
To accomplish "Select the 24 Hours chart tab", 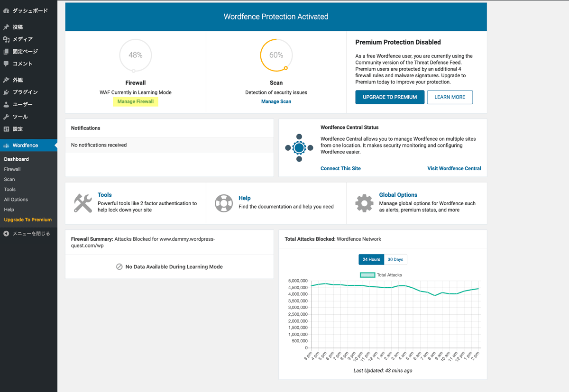I will pos(371,259).
